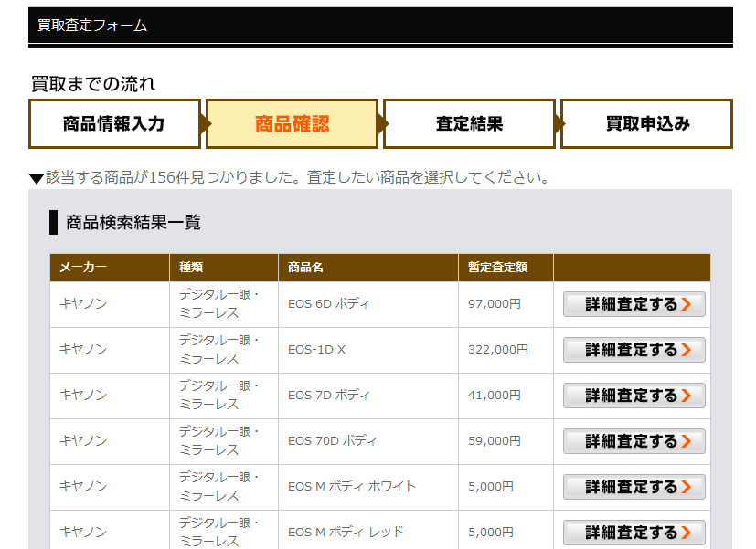Click 詳細査定する for EOS-1D X
Viewport: 756px width, 549px height.
[634, 350]
